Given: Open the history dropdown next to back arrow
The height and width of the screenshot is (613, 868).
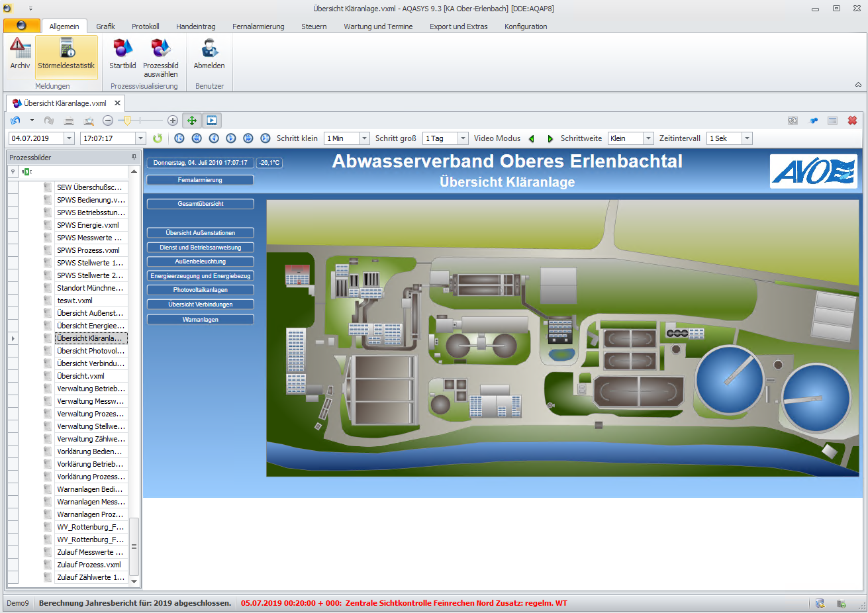Looking at the screenshot, I should coord(32,120).
